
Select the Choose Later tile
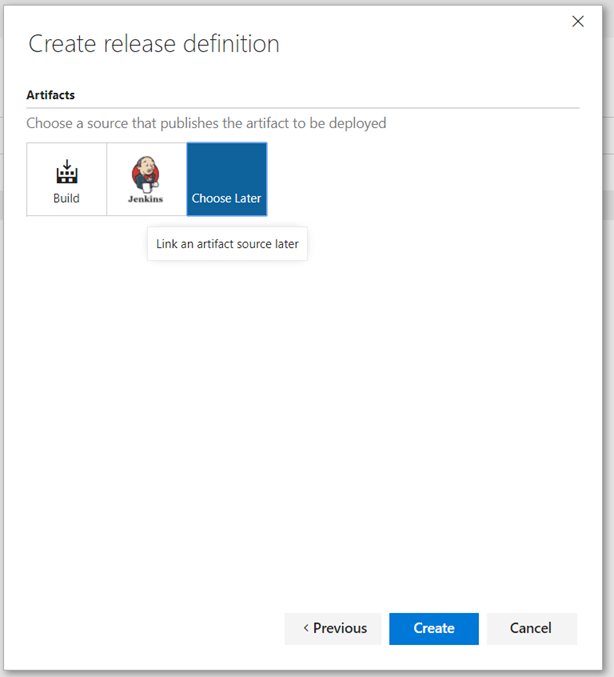(x=227, y=179)
